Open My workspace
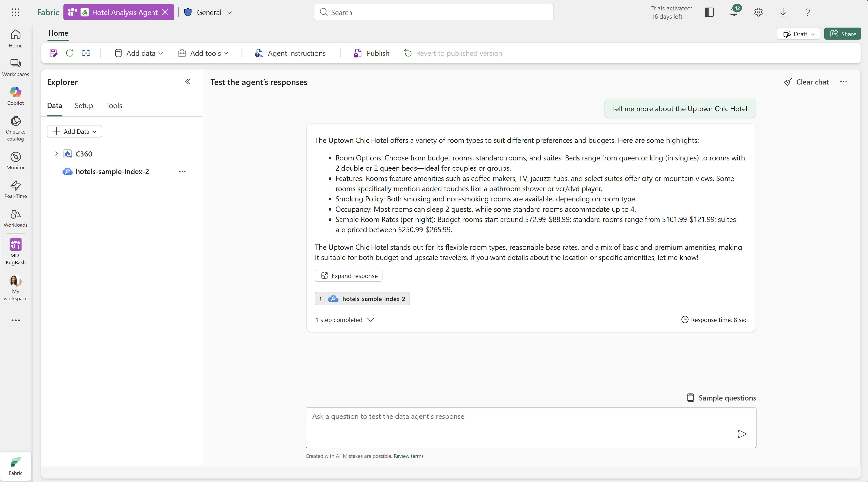The height and width of the screenshot is (482, 868). pos(16,287)
